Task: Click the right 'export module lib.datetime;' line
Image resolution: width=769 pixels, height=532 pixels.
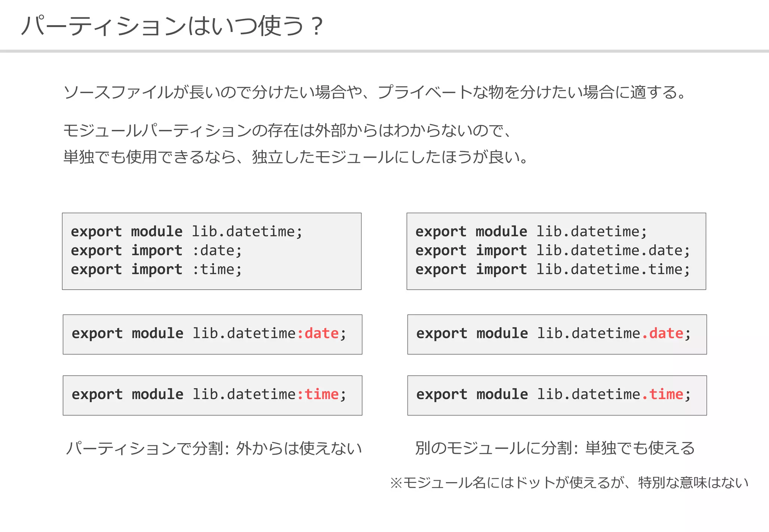Action: (531, 231)
